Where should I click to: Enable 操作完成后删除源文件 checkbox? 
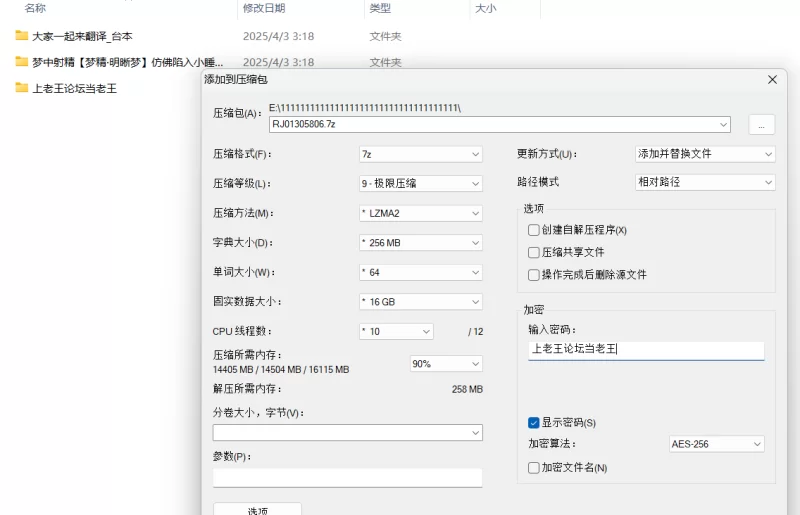(534, 274)
